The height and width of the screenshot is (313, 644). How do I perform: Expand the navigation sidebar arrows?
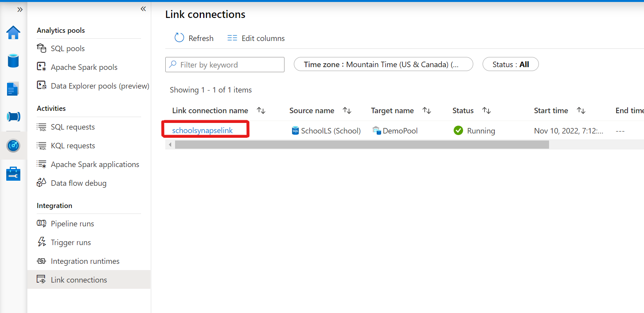coord(19,9)
